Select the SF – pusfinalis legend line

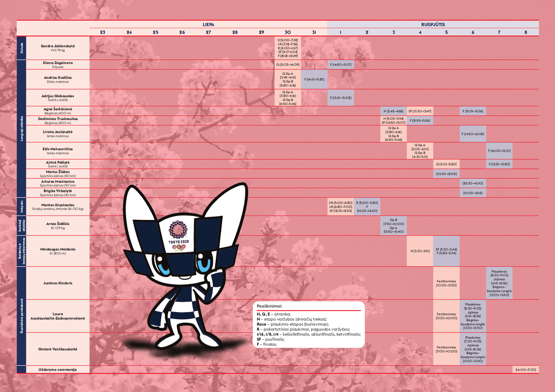click(271, 339)
